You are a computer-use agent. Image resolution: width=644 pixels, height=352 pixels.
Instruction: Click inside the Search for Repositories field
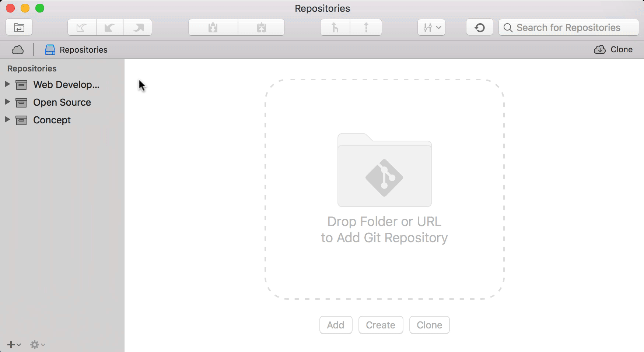[x=568, y=27]
